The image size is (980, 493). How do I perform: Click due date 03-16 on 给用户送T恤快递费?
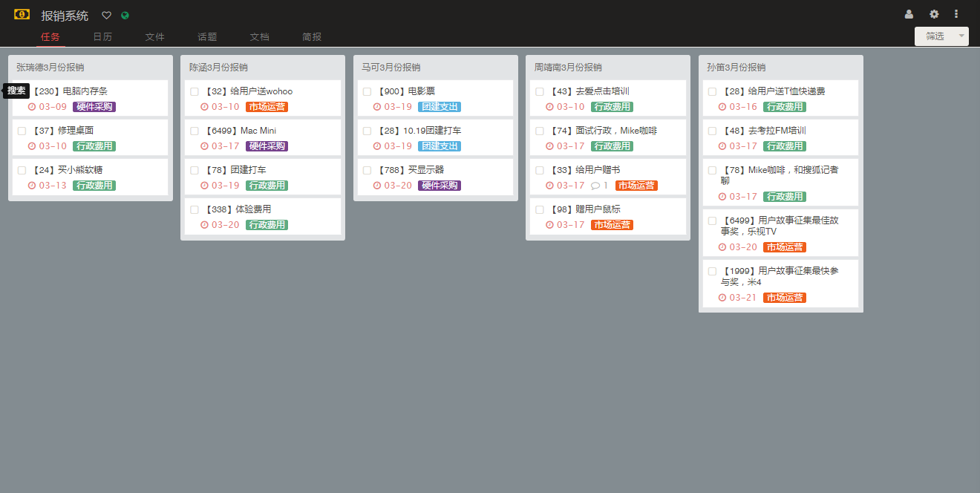coord(743,107)
